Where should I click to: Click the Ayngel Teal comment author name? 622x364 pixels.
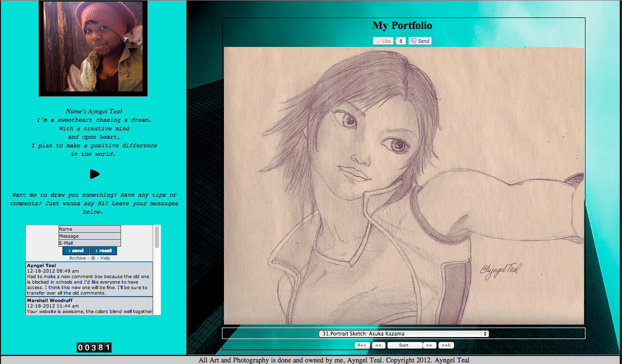click(41, 266)
